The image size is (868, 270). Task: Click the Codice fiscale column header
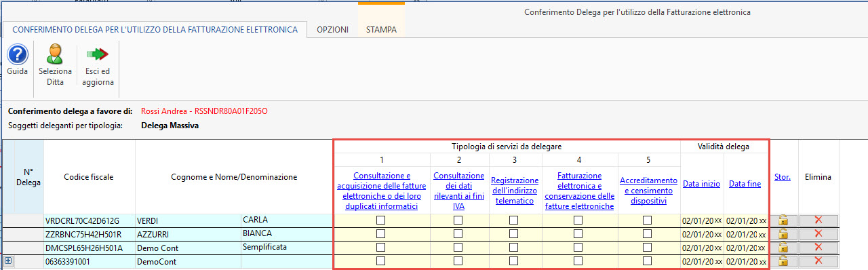tap(89, 177)
